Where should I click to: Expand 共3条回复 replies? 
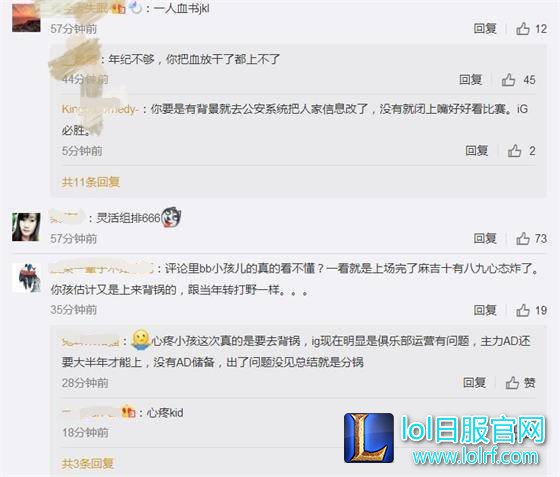click(x=88, y=463)
